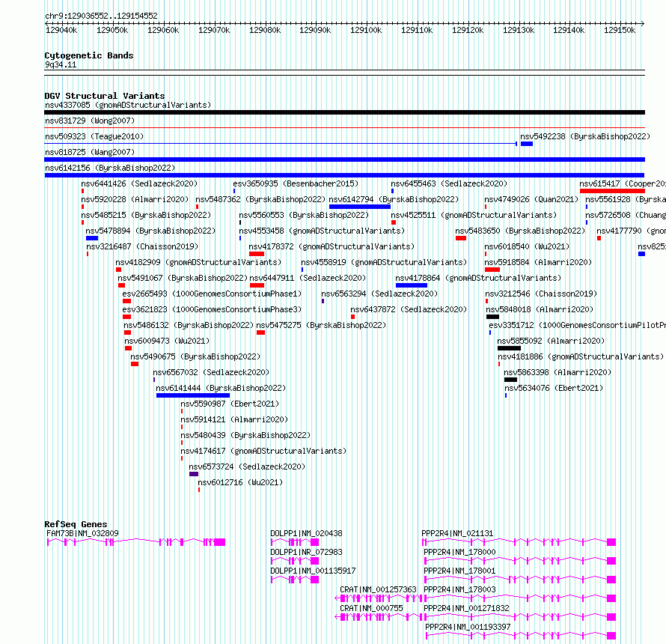Image resolution: width=666 pixels, height=644 pixels.
Task: Click CRAT NM_000755 transcript label
Action: pos(372,608)
